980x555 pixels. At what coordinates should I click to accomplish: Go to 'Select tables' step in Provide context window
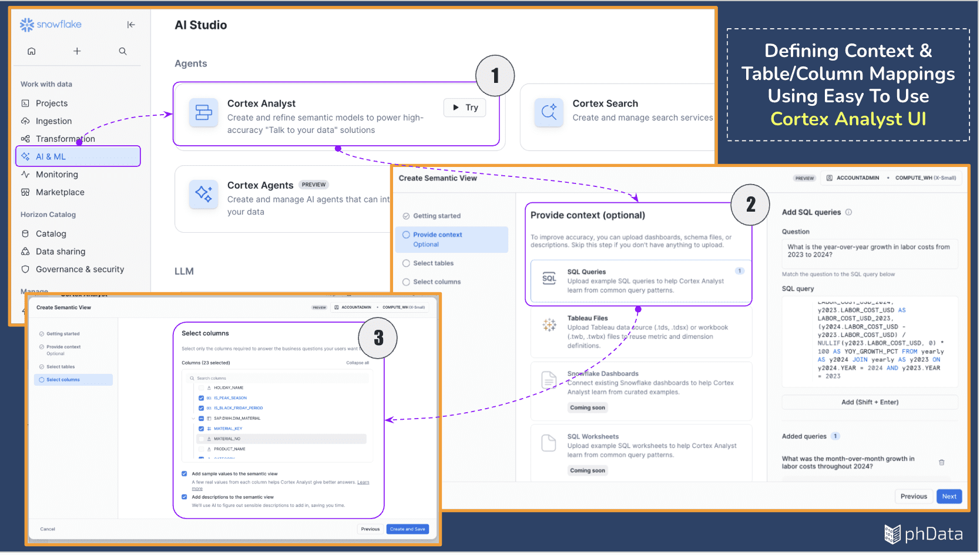[433, 263]
